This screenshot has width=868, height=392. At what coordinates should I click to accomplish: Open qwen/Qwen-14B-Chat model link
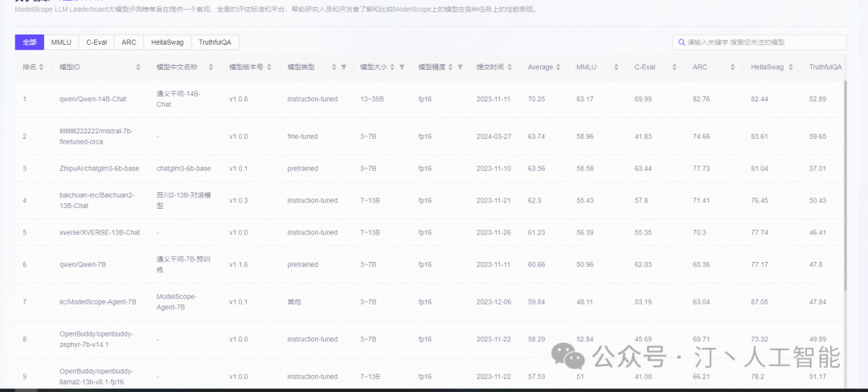(x=93, y=99)
